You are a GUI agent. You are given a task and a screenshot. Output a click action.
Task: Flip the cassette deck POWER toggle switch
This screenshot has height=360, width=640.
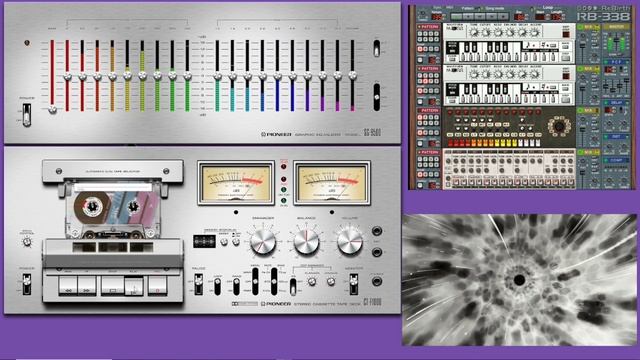[27, 284]
